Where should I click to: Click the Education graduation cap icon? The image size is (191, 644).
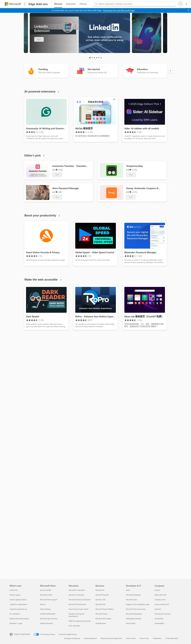[x=130, y=71]
